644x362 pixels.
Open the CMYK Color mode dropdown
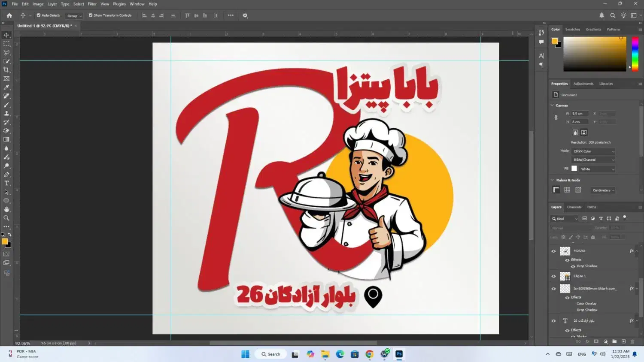click(594, 151)
